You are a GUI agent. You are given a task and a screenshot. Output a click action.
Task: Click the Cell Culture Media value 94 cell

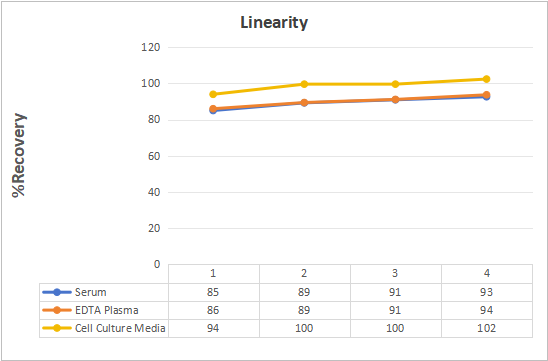214,328
